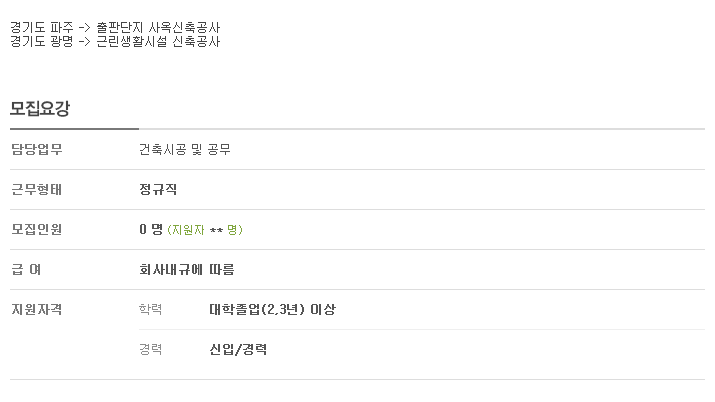
Task: Click the 경기도 광명 근린생활시설 신축공사 line
Action: click(115, 41)
